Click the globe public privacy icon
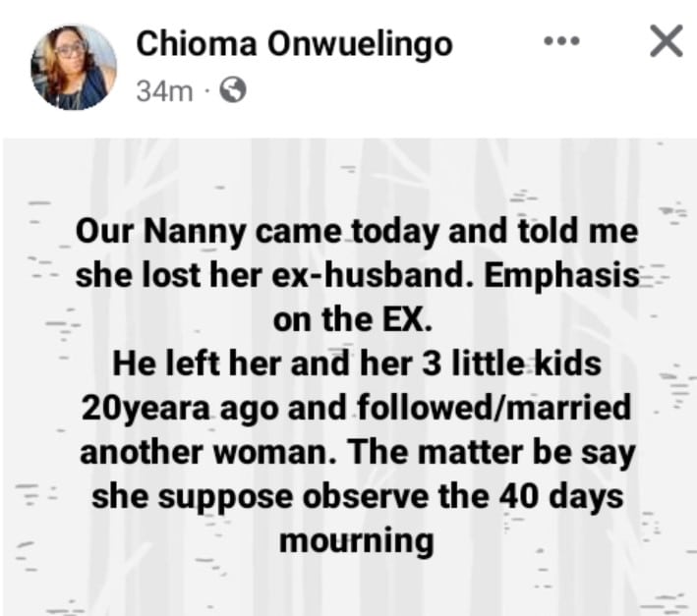The width and height of the screenshot is (697, 616). tap(234, 90)
